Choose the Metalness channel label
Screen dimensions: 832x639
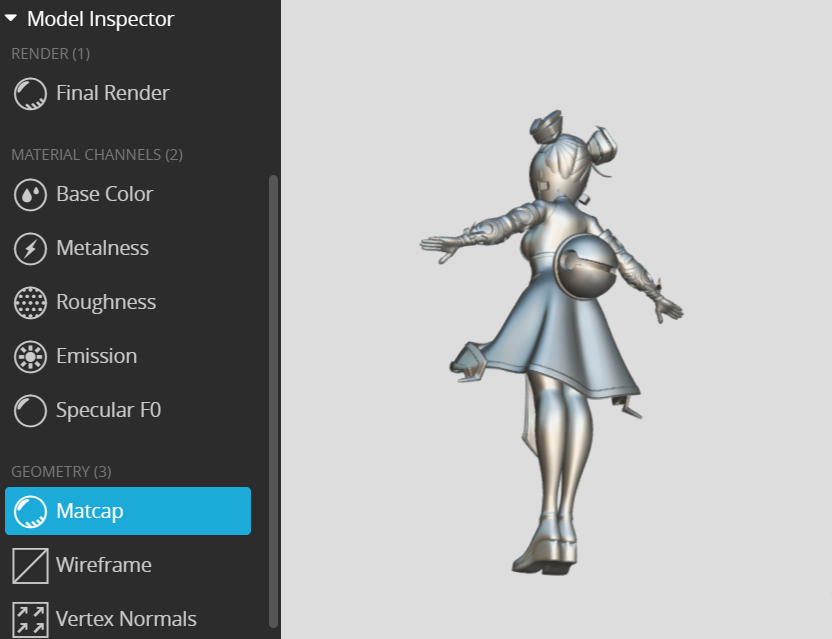[x=102, y=248]
